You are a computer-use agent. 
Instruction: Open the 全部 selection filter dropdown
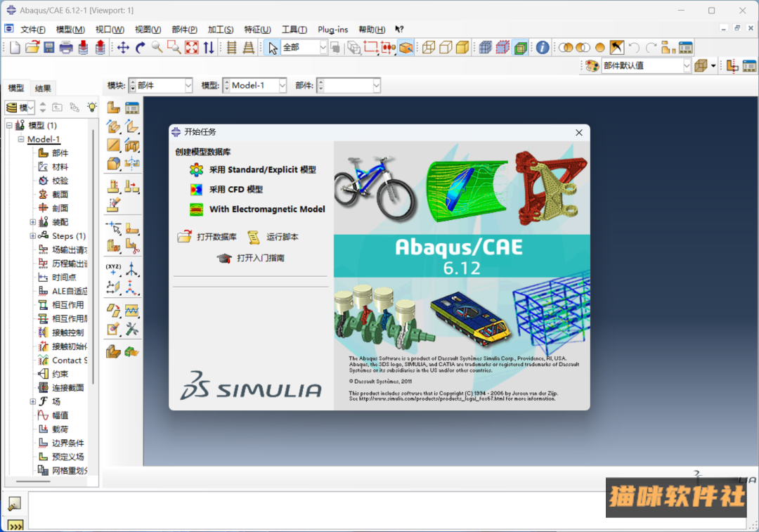(x=323, y=48)
